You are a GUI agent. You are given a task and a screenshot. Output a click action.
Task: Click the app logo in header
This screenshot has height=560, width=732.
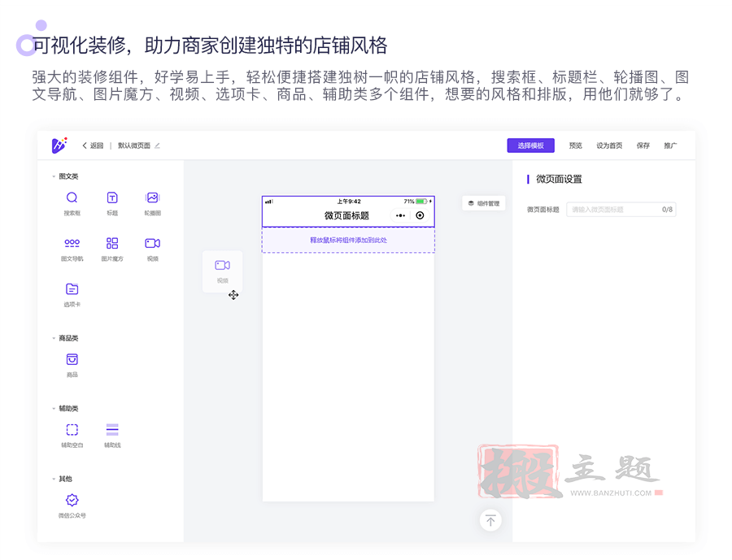pyautogui.click(x=59, y=145)
